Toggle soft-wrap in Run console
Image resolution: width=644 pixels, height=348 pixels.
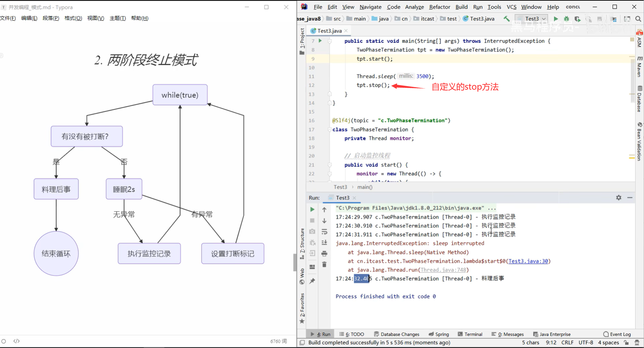click(x=324, y=232)
